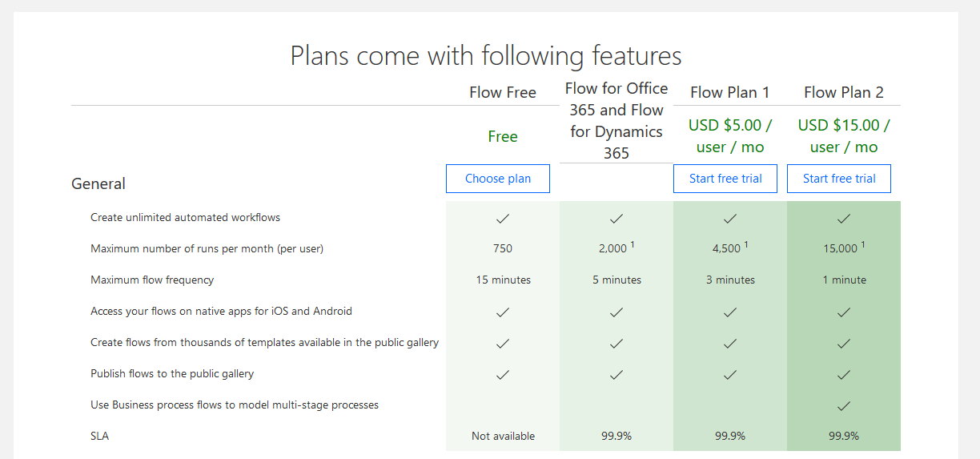Click Flow Plan 2 checkmark for public gallery templates
This screenshot has height=459, width=980.
click(x=844, y=343)
